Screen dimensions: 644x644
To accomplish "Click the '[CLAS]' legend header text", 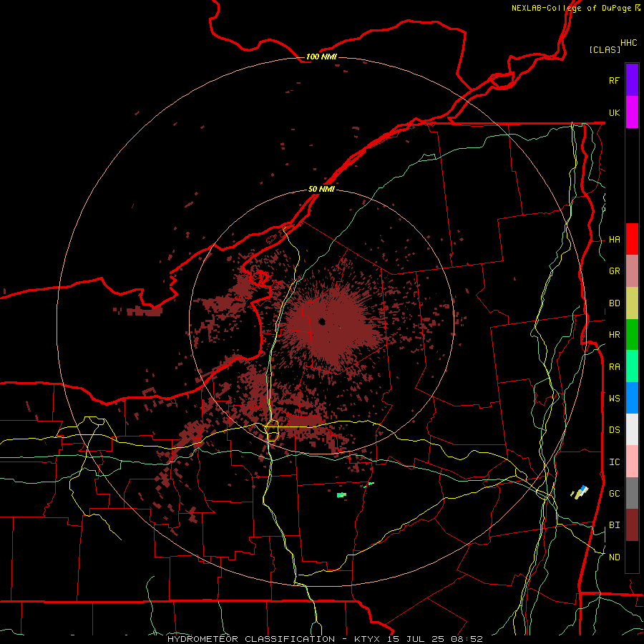I will (x=605, y=49).
